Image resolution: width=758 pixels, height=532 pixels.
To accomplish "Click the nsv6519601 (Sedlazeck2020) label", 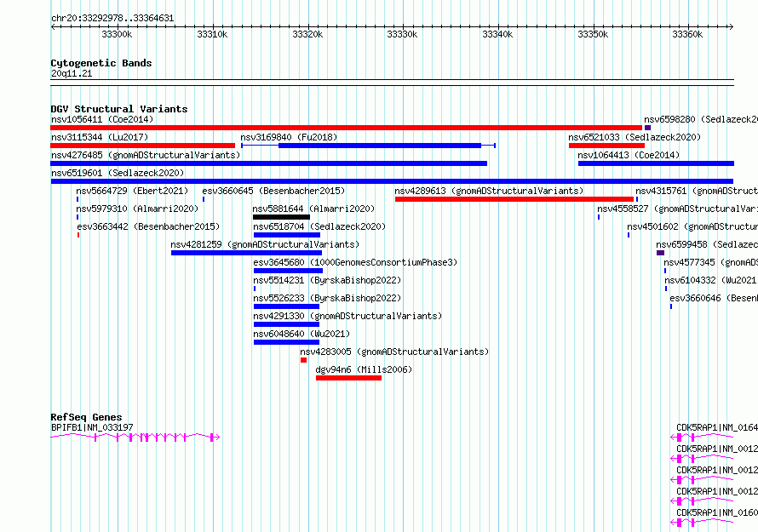I will tap(118, 173).
